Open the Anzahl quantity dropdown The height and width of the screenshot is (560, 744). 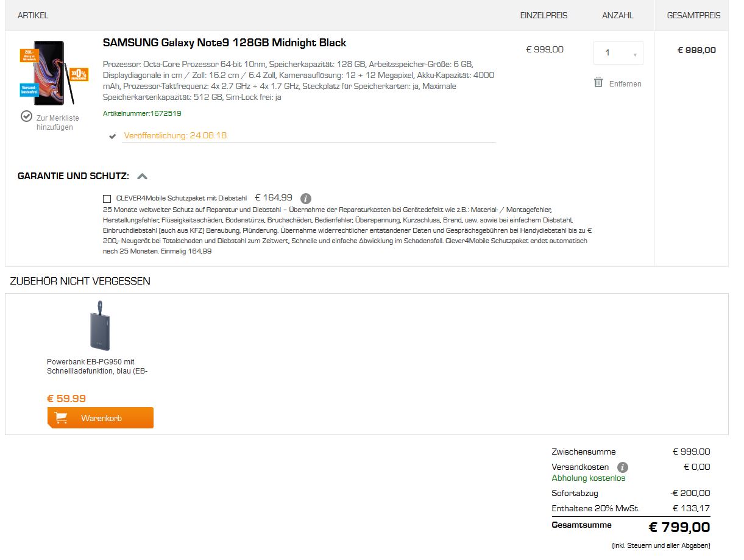click(x=618, y=53)
